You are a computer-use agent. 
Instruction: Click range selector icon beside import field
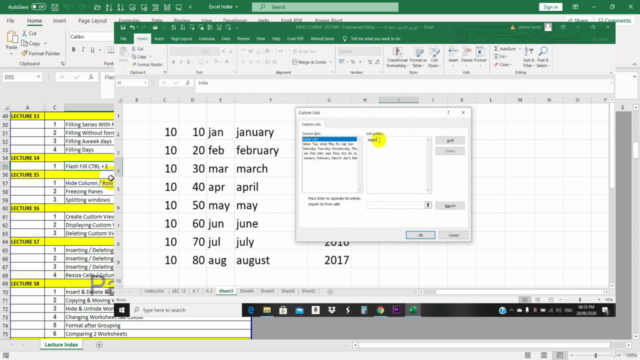tap(428, 205)
